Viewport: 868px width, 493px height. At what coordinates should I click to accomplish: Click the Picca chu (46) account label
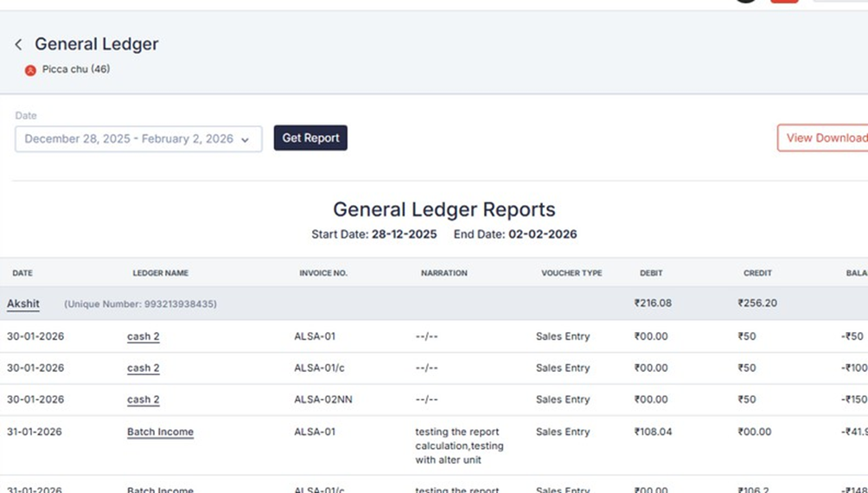point(76,69)
